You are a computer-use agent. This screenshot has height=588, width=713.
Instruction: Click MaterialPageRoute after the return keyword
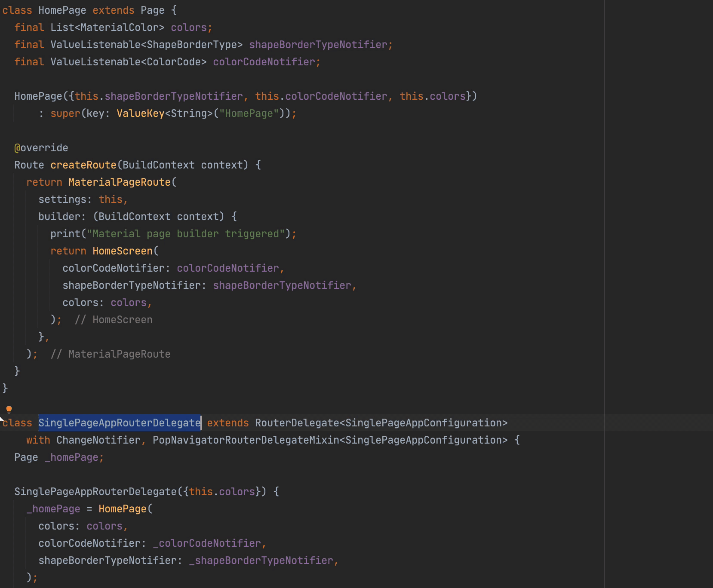coord(120,182)
